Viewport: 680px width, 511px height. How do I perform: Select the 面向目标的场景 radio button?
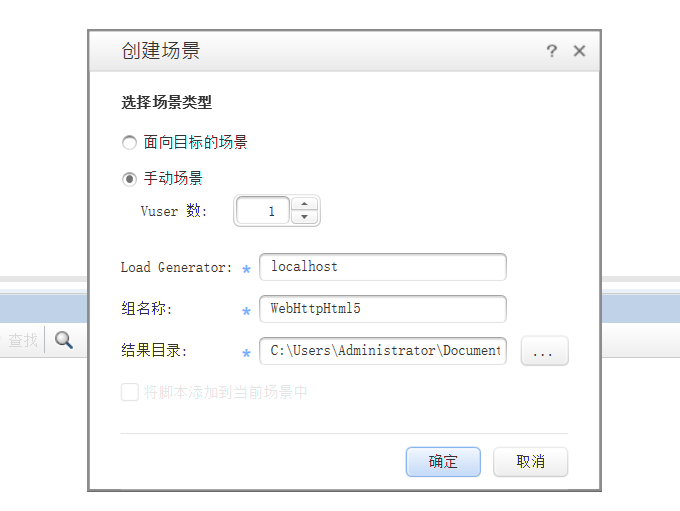pos(129,142)
